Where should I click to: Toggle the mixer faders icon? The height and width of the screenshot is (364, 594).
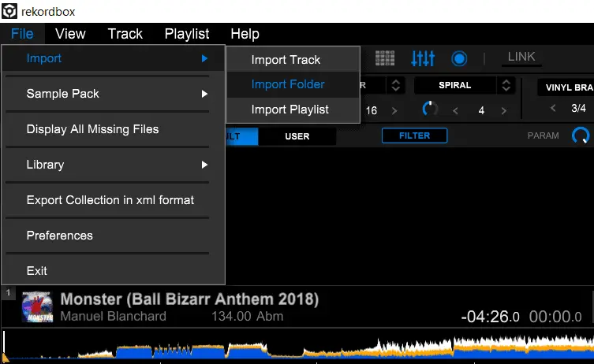pyautogui.click(x=423, y=58)
